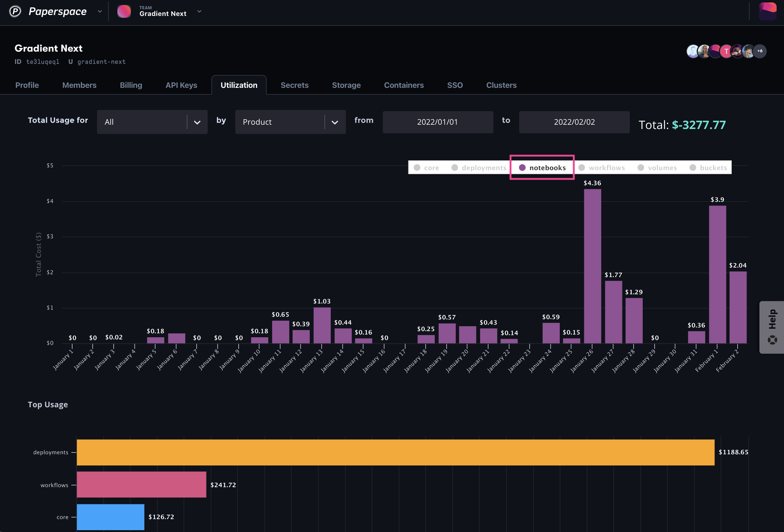Toggle the deployments legend series
Image resolution: width=784 pixels, height=532 pixels.
(x=479, y=168)
